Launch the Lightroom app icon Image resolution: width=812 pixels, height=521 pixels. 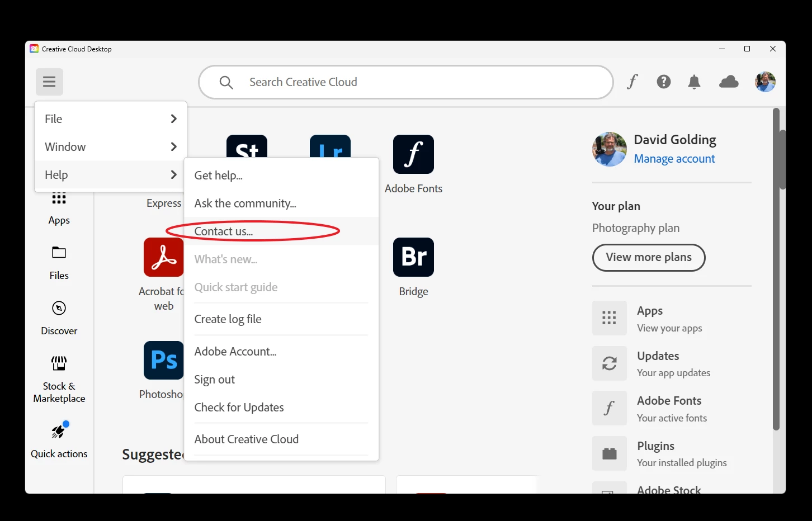tap(330, 146)
